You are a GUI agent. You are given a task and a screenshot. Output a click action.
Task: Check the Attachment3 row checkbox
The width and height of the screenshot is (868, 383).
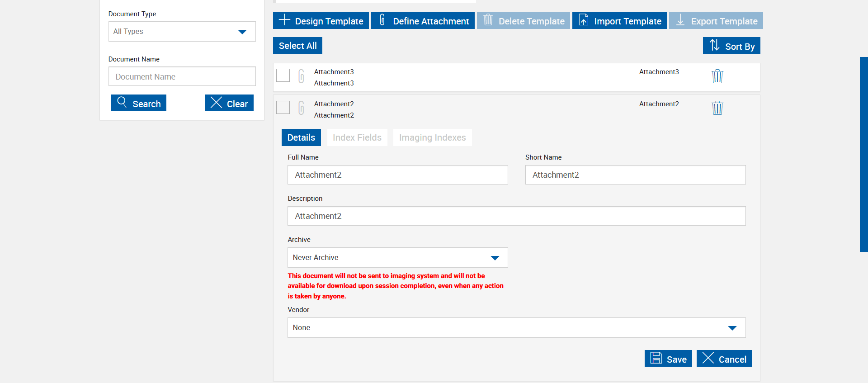coord(283,76)
